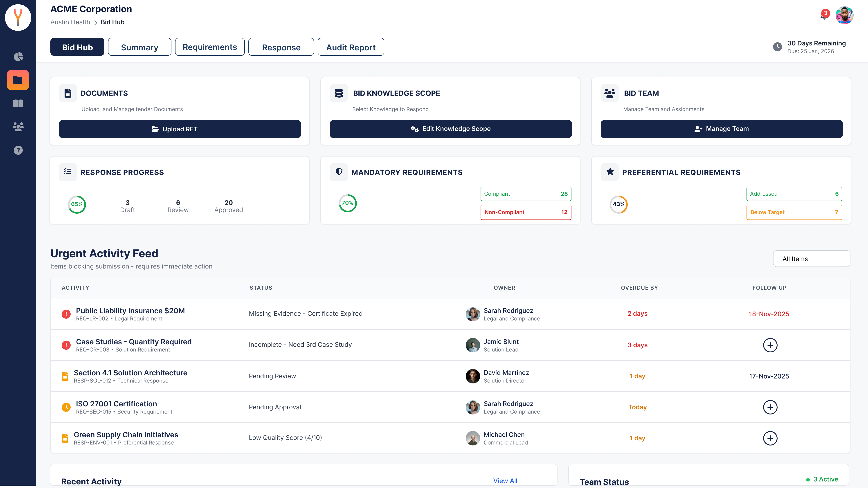Open the book library sidebar icon
Image resolution: width=868 pixels, height=488 pixels.
[18, 103]
